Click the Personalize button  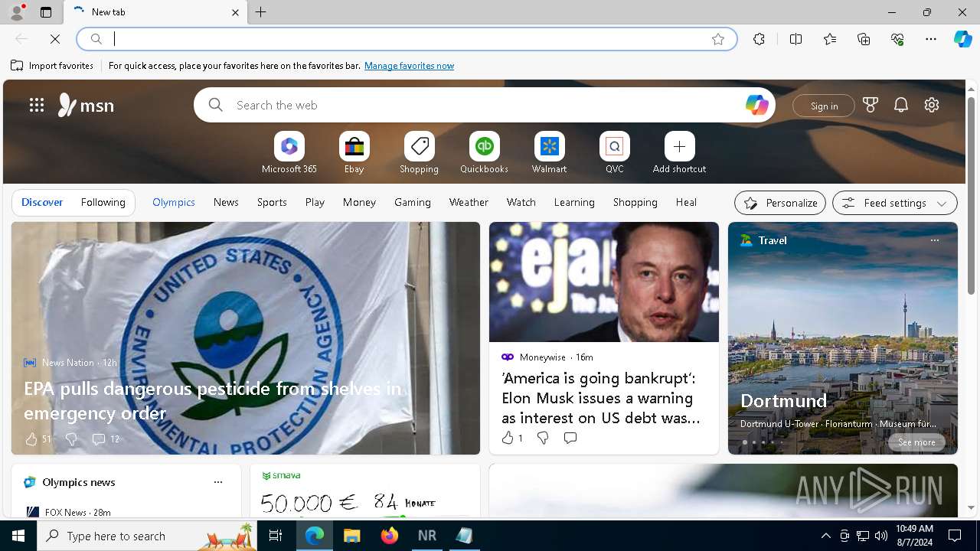pyautogui.click(x=780, y=203)
